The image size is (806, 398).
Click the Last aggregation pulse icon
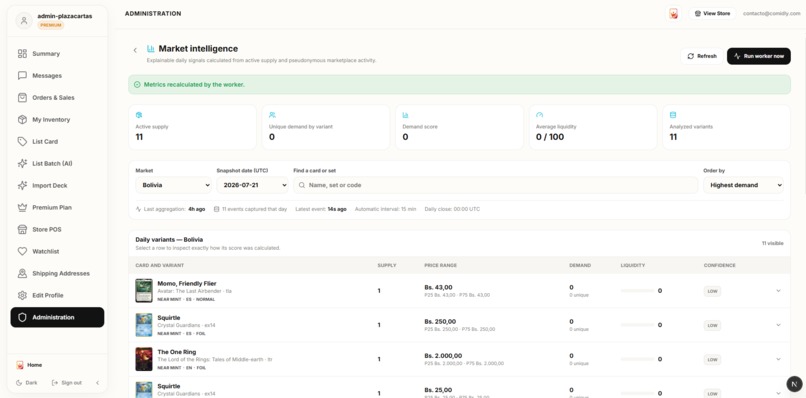pos(138,209)
